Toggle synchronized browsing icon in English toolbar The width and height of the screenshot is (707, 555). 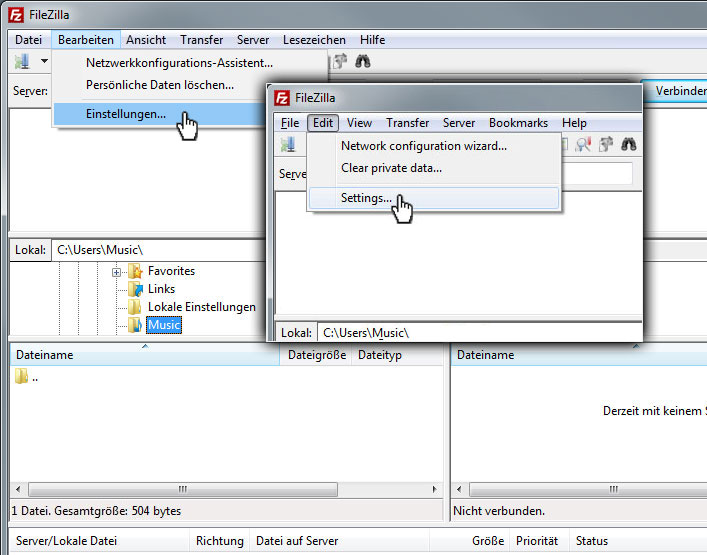(x=606, y=145)
